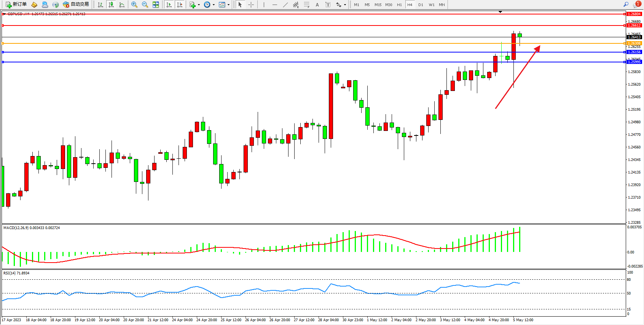Toggle AutoTrading (自动交易) button

(76, 5)
